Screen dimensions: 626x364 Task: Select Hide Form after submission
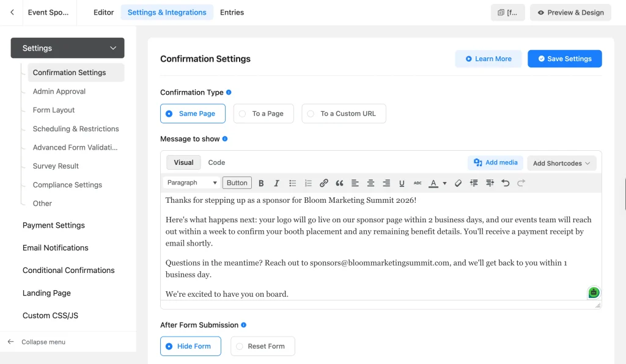click(191, 346)
